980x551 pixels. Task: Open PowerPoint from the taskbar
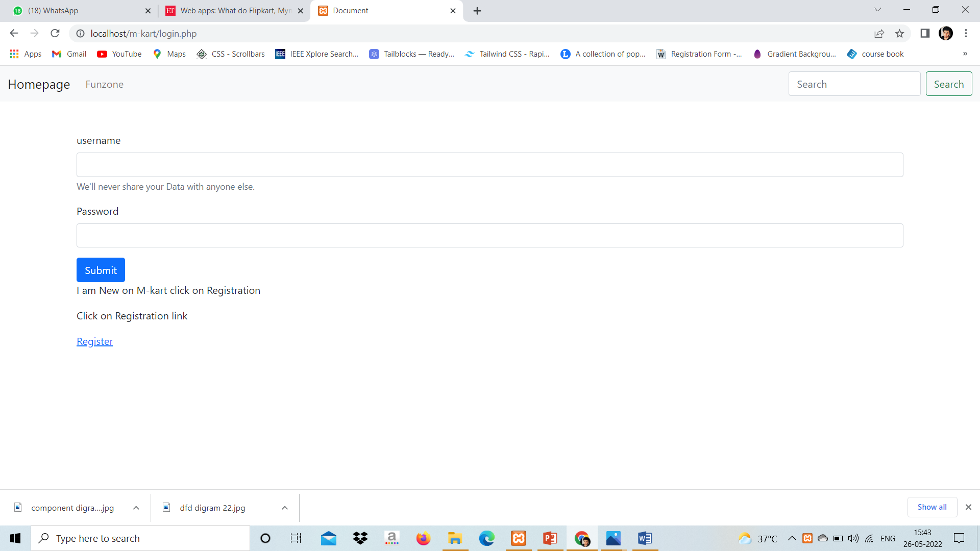click(550, 538)
